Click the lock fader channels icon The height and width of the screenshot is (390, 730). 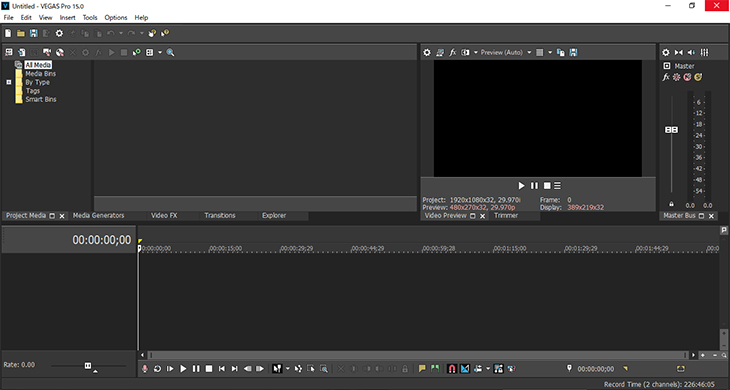tap(671, 204)
